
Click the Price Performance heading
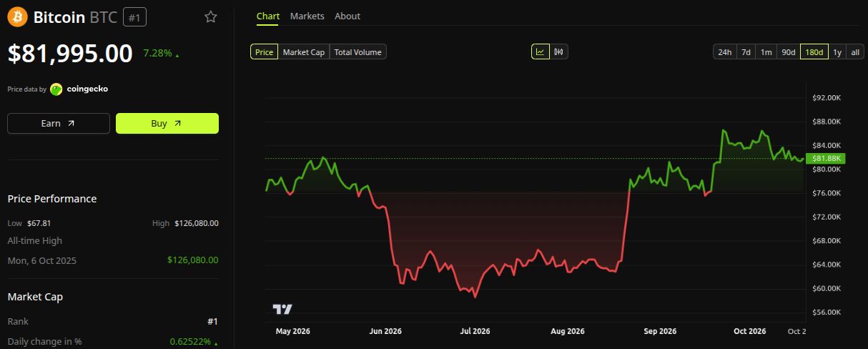click(52, 199)
